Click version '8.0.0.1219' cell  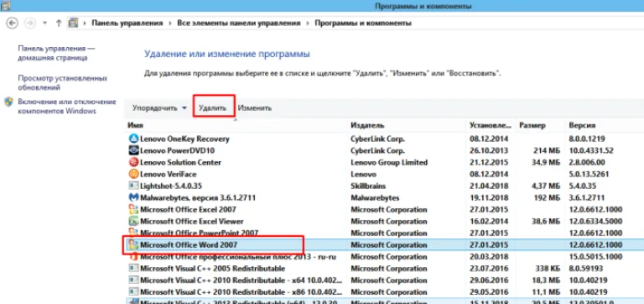pos(587,139)
